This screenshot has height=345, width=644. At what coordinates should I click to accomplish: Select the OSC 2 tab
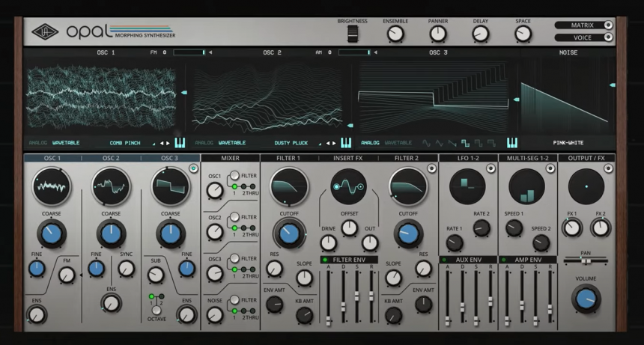point(111,158)
